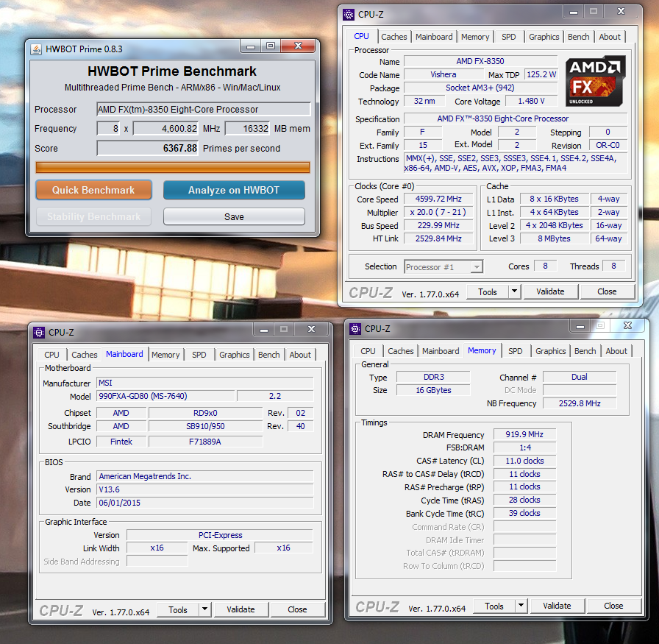Open Graphics tab in top-right CPU-Z

pyautogui.click(x=544, y=37)
